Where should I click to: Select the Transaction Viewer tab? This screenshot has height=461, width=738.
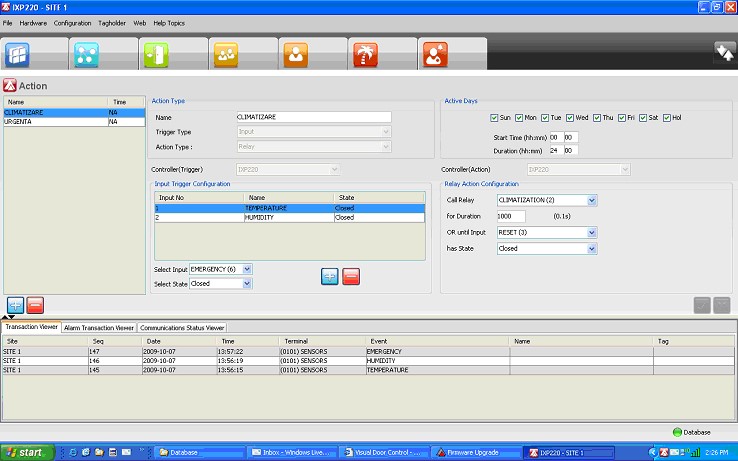click(32, 327)
